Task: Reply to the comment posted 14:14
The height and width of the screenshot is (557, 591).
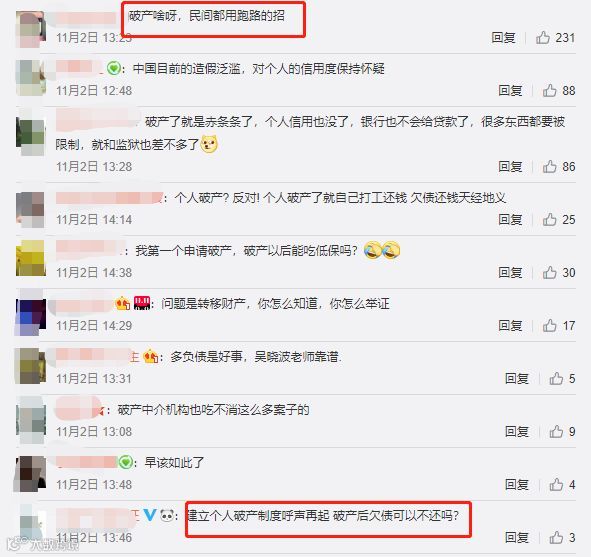Action: [510, 219]
